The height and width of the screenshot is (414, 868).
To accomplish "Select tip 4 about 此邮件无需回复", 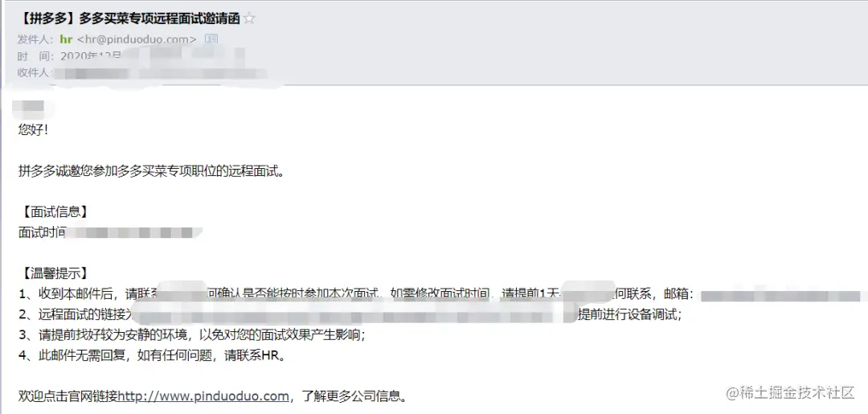I will pyautogui.click(x=153, y=355).
